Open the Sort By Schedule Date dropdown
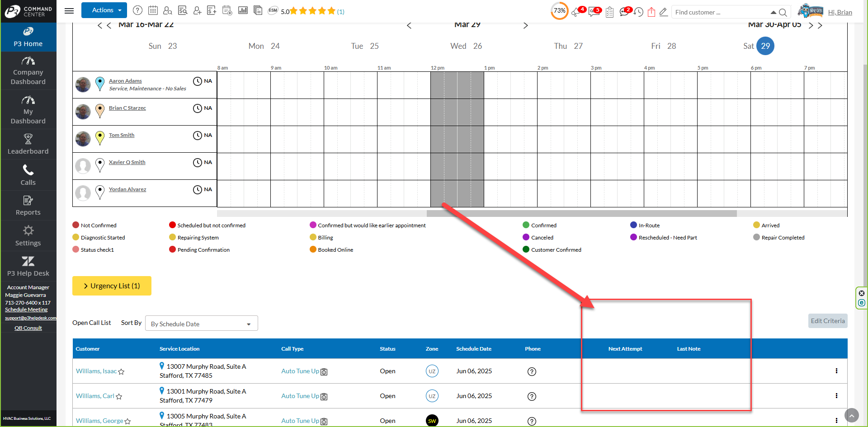Viewport: 868px width, 427px height. click(201, 324)
